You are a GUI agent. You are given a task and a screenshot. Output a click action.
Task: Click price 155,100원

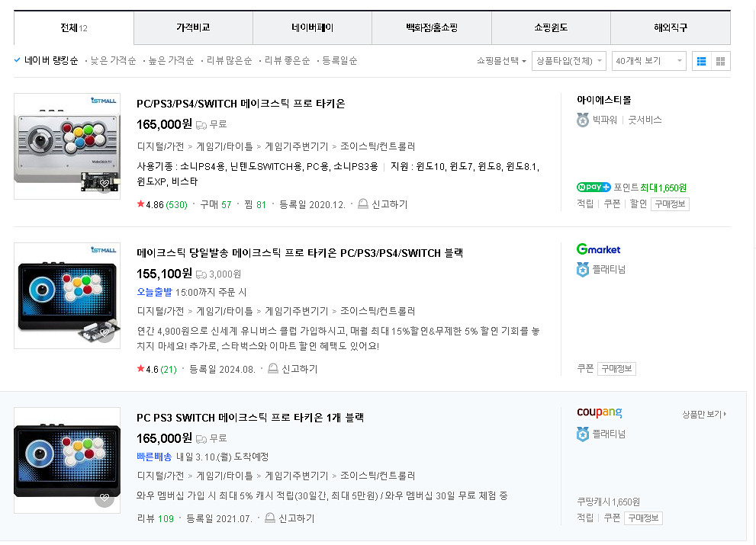165,274
